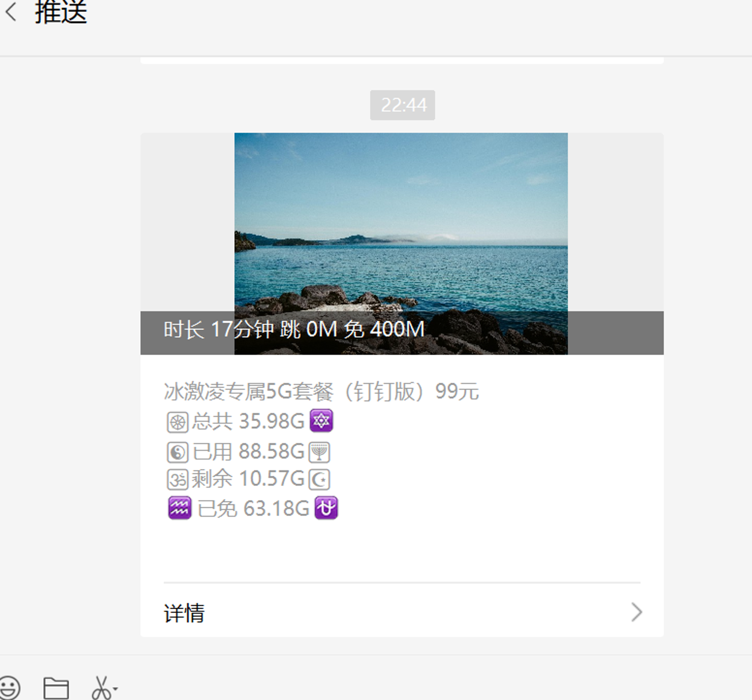The height and width of the screenshot is (700, 752).
Task: Click the 22:44 timestamp label
Action: [x=402, y=105]
